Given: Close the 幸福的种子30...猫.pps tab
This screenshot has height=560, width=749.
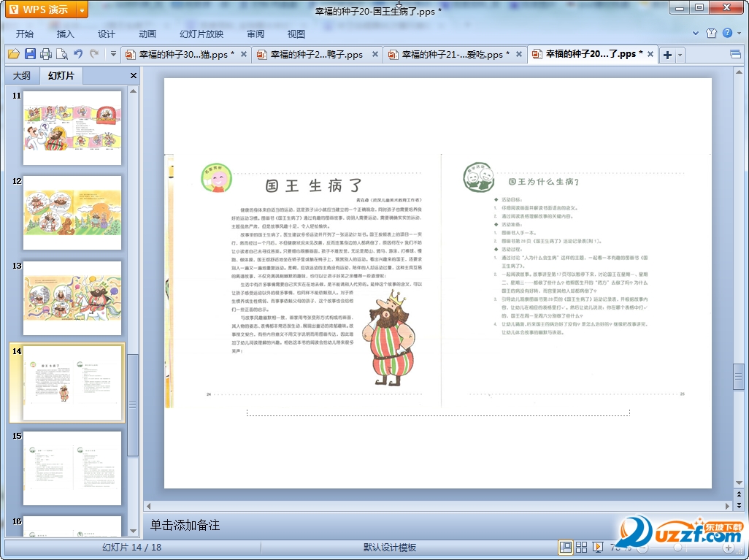Looking at the screenshot, I should pyautogui.click(x=244, y=55).
